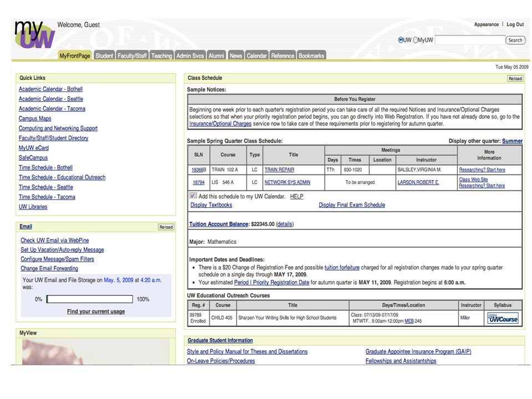Open Time Schedule - Educational Outreach link
The image size is (532, 399).
pos(62,177)
